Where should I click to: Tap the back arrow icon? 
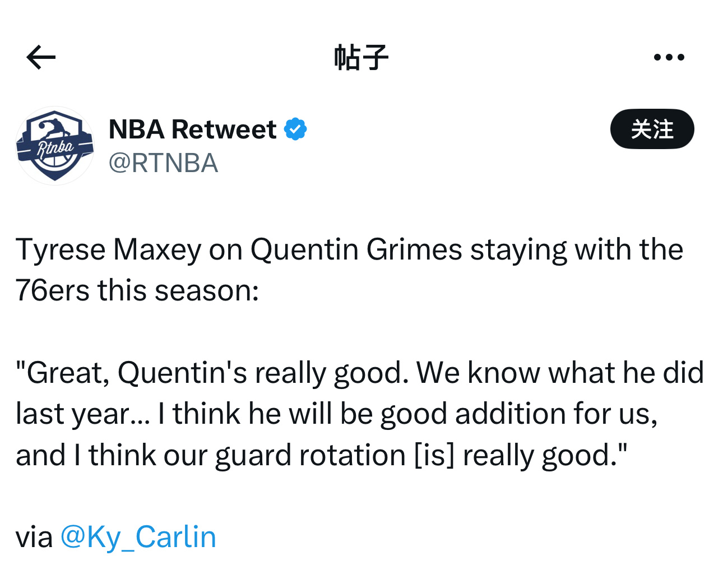[x=41, y=57]
